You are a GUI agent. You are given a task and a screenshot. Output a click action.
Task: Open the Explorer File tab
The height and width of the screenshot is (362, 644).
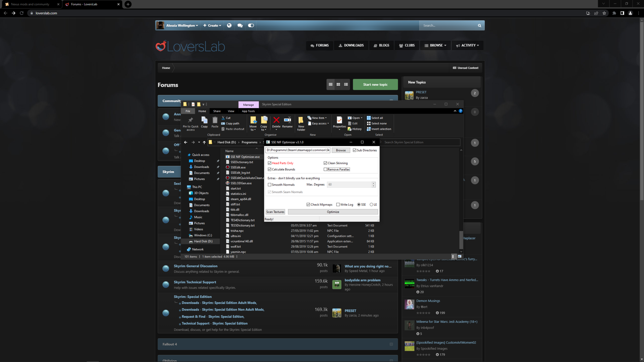coord(188,111)
